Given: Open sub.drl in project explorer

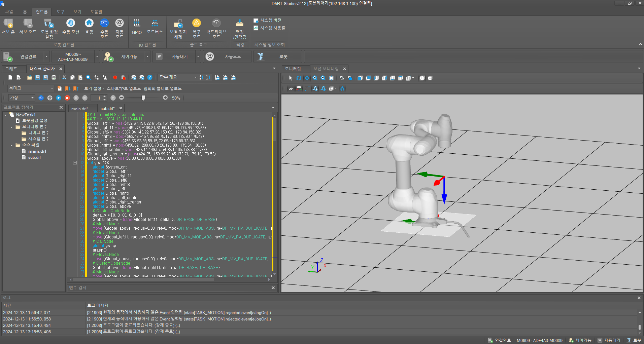Looking at the screenshot, I should point(34,157).
